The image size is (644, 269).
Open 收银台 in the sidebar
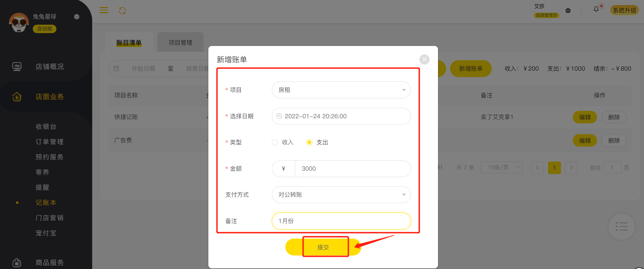coord(46,126)
